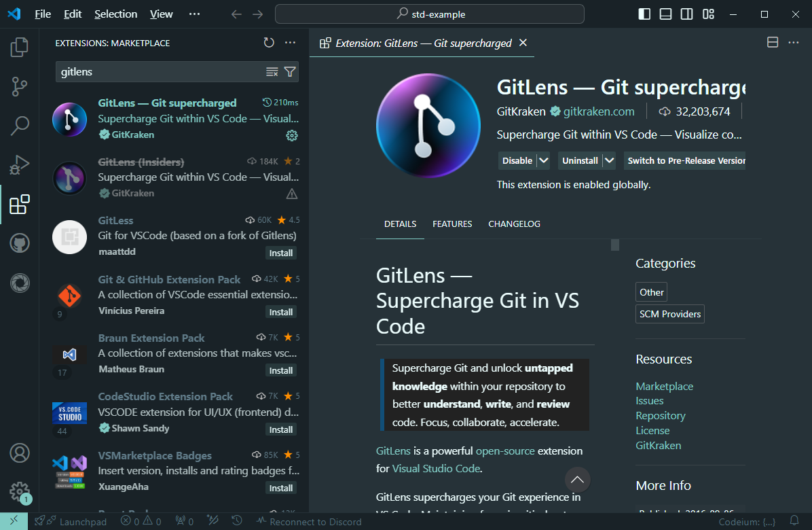812x530 pixels.
Task: Open the extensions filter menu
Action: (290, 72)
